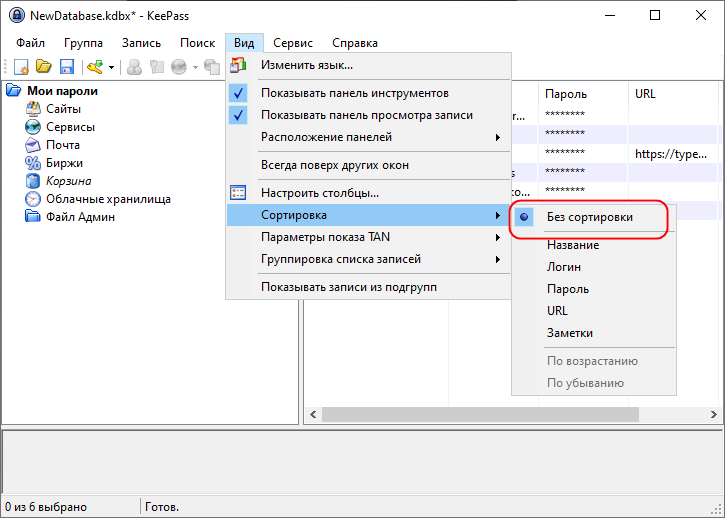Click the horizontal scrollbar thumb
Screen dimensions: 725x518
pyautogui.click(x=480, y=414)
